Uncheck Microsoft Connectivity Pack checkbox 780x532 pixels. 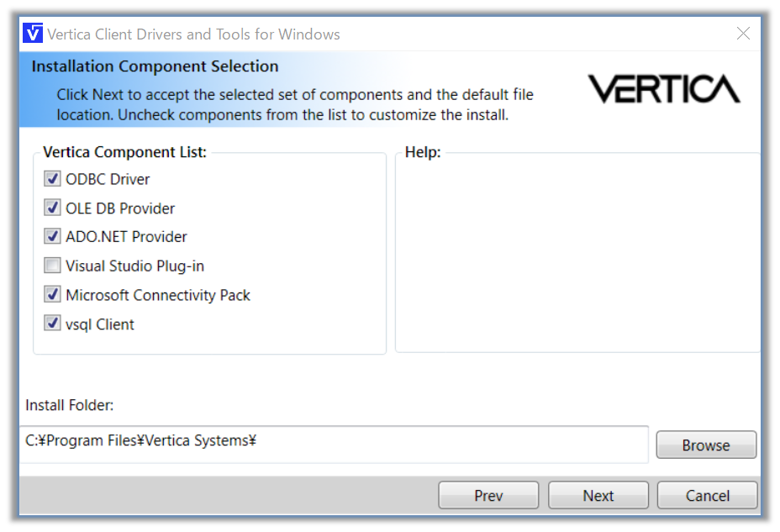[52, 295]
